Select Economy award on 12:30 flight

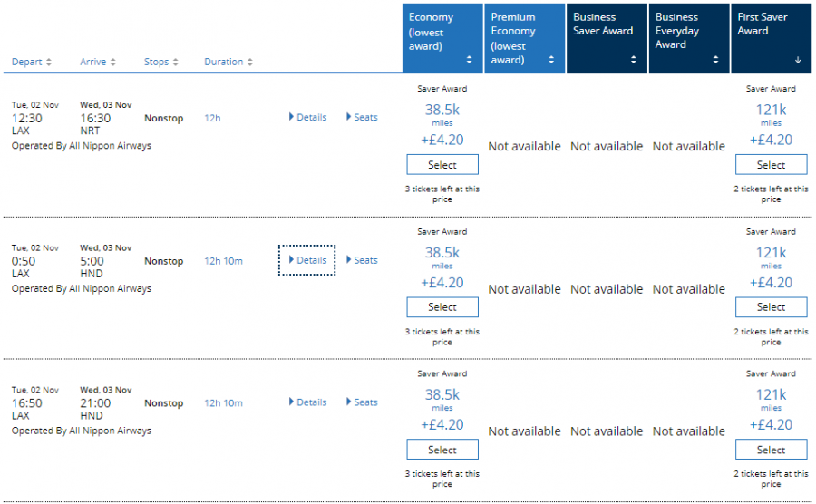442,165
